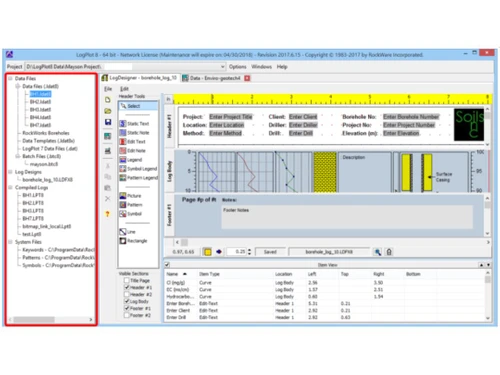500x375 pixels.
Task: Enable the Title Page section checkbox
Action: point(127,280)
